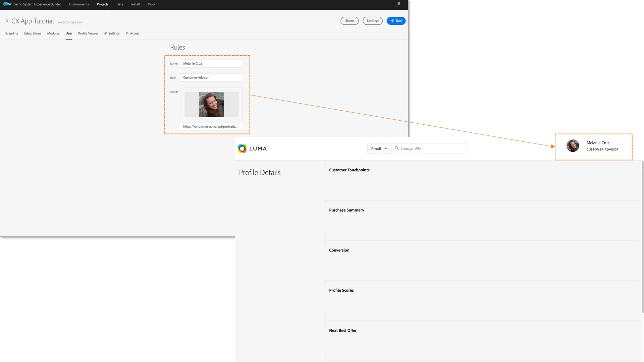The image size is (644, 362).
Task: Click the CUSTOMER ADVISOR role label
Action: pyautogui.click(x=602, y=149)
